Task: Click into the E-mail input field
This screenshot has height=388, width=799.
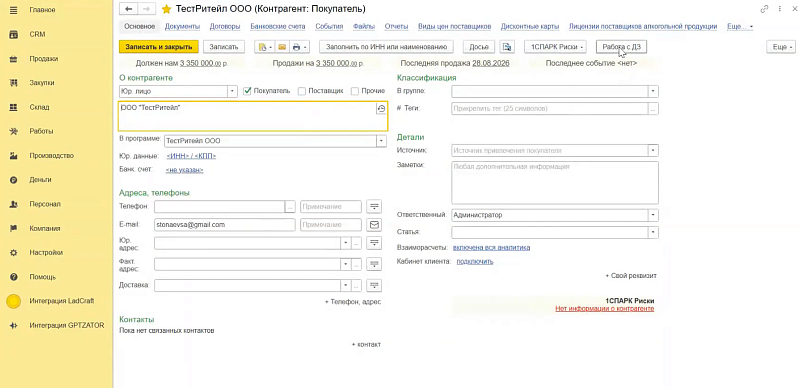Action: tap(225, 225)
